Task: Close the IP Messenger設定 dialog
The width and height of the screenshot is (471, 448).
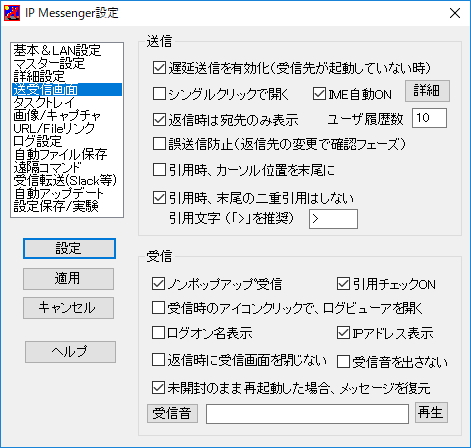Action: [455, 13]
